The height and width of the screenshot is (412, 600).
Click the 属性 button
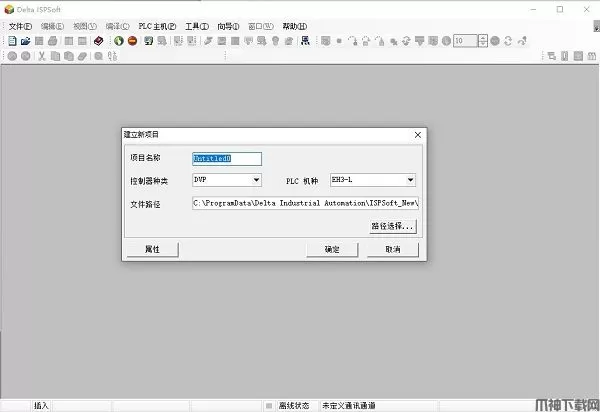click(x=152, y=249)
